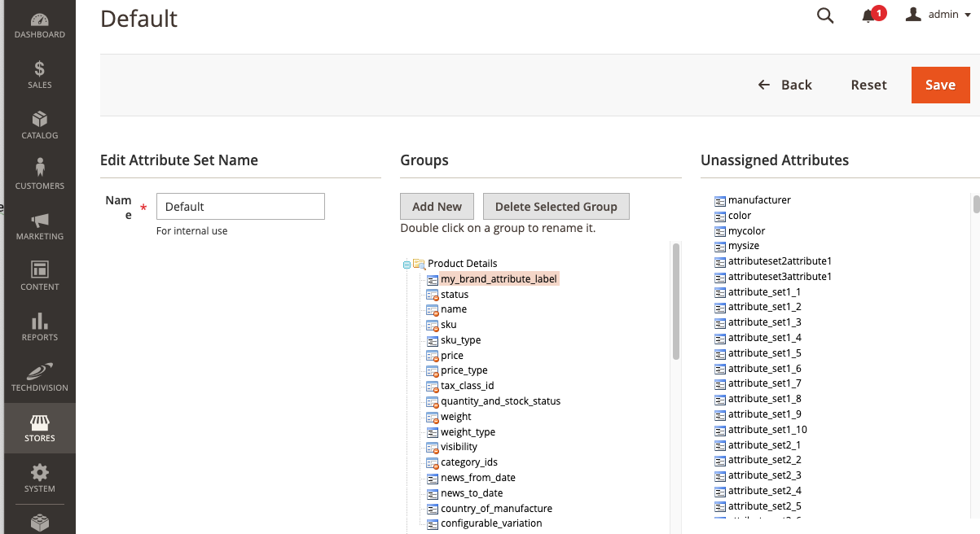Select the price attribute

pos(452,356)
